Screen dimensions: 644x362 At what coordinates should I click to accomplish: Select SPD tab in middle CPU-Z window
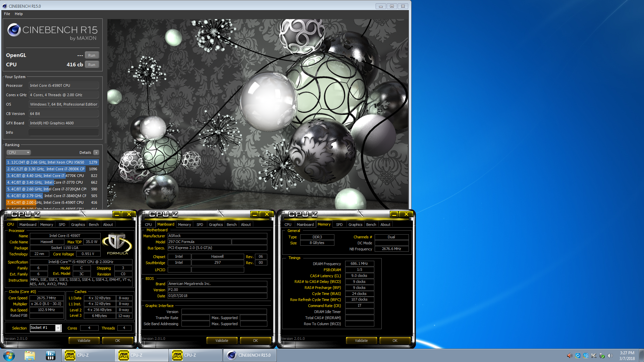200,225
